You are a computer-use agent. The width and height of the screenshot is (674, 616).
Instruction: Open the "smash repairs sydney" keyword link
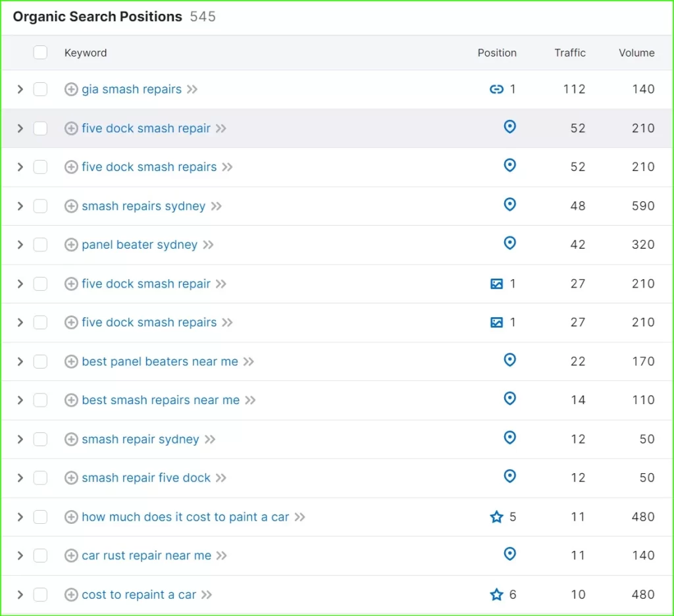143,207
